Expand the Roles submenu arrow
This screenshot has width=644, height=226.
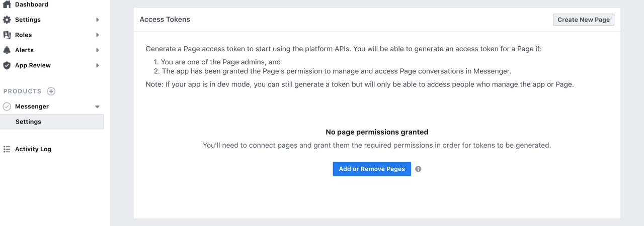pos(98,35)
